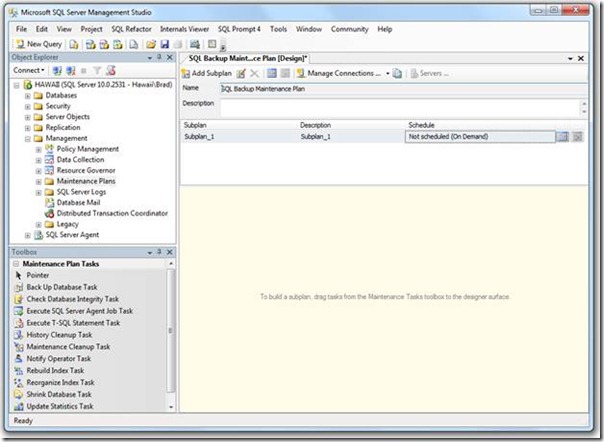Open the SQL Refactor menu
The height and width of the screenshot is (442, 604).
(x=132, y=29)
